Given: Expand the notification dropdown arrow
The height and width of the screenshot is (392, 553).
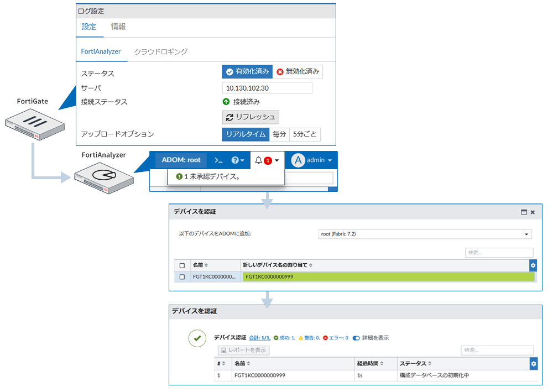Looking at the screenshot, I should click(277, 160).
